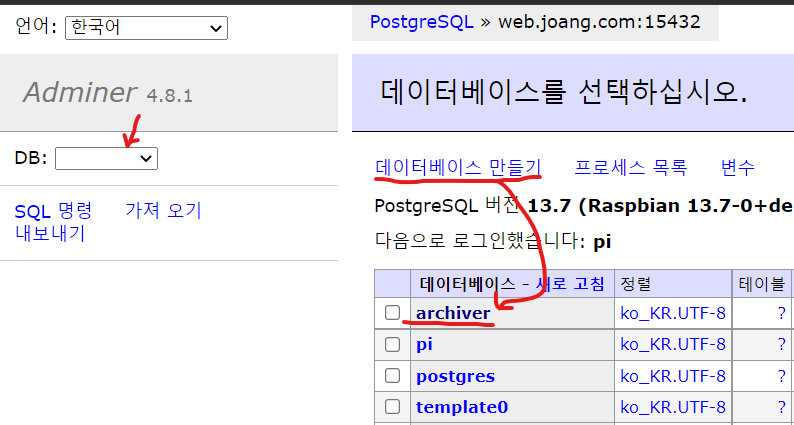This screenshot has height=425, width=794.
Task: Click the Adminer 4.8.1 title
Action: (x=107, y=93)
